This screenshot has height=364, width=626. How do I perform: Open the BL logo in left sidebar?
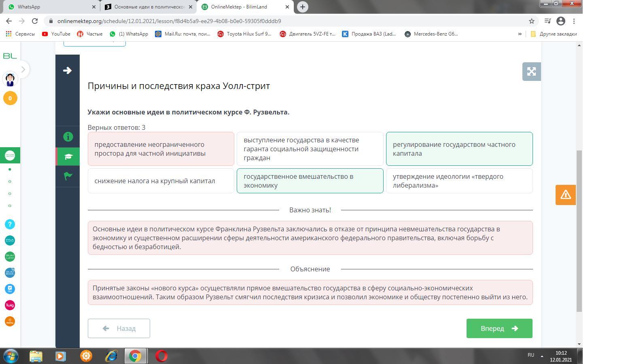[10, 56]
